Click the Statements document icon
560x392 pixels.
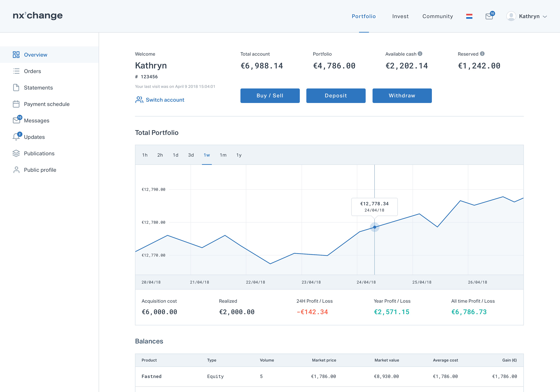[x=16, y=87]
